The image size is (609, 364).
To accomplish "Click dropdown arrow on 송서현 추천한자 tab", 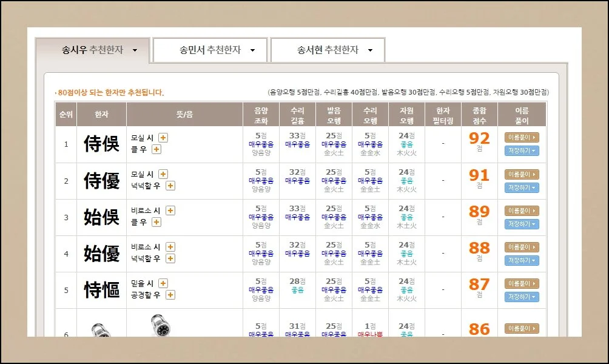I will (370, 50).
